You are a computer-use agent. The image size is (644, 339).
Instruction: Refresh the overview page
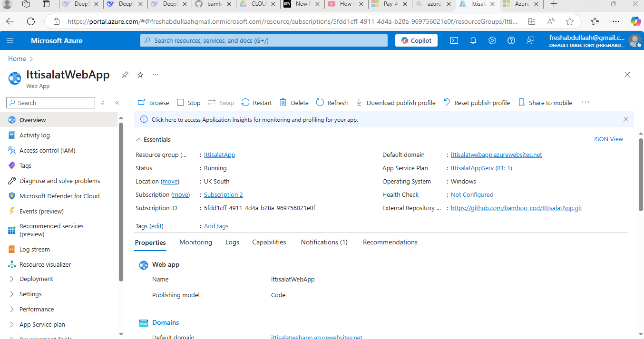tap(332, 103)
